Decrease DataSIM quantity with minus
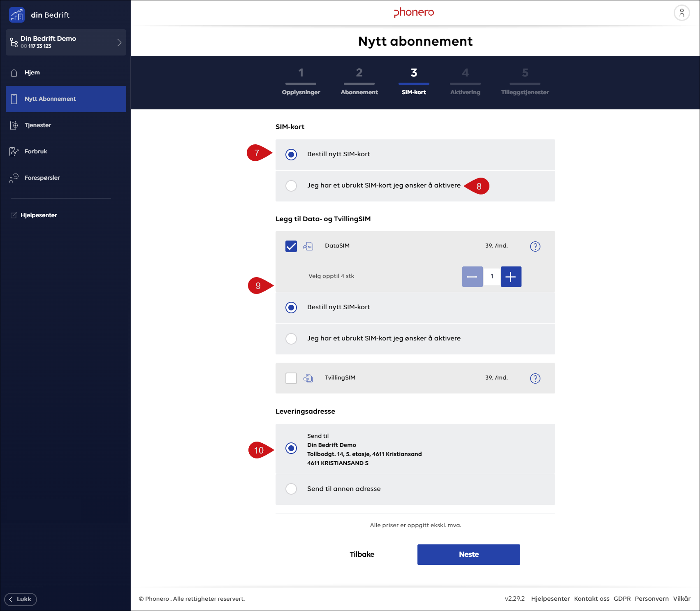 click(x=472, y=277)
